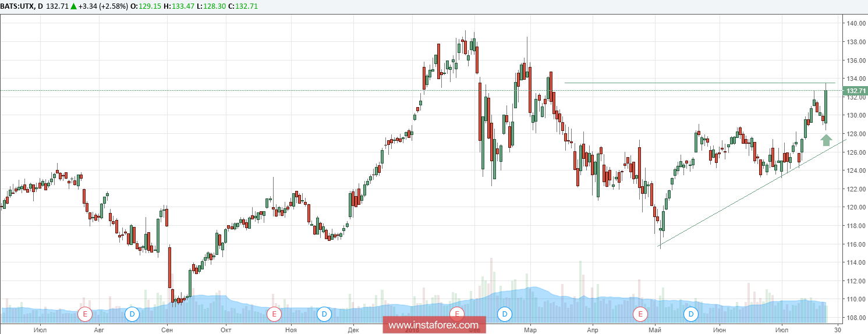Click the 118.00 price axis label
Screen dimensions: 868x334
855,226
